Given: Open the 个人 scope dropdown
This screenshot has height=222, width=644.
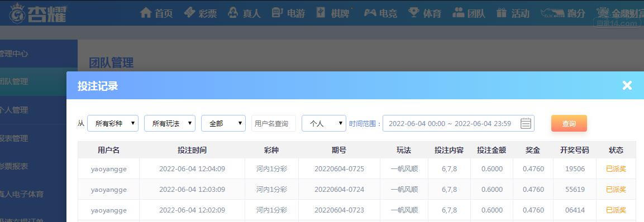Looking at the screenshot, I should (x=324, y=123).
